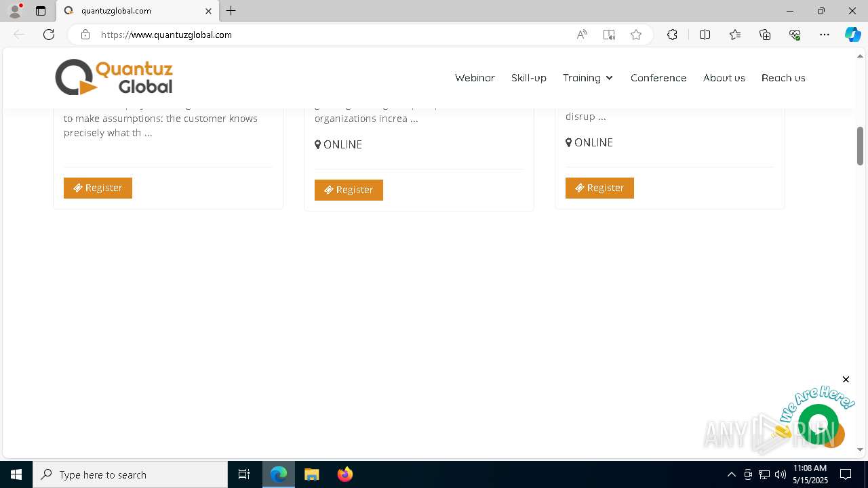View site information lock icon
868x488 pixels.
pyautogui.click(x=85, y=35)
